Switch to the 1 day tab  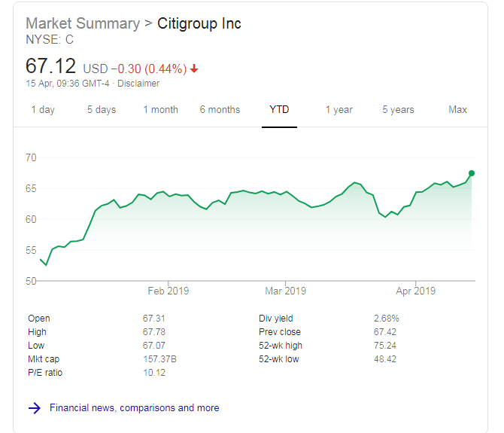(x=43, y=110)
